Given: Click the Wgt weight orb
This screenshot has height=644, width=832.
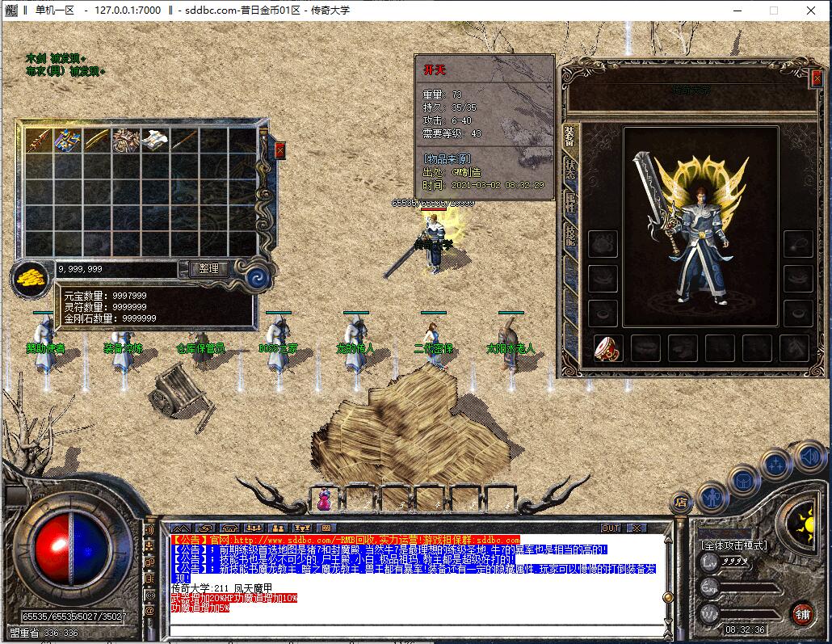Looking at the screenshot, I should point(709,613).
